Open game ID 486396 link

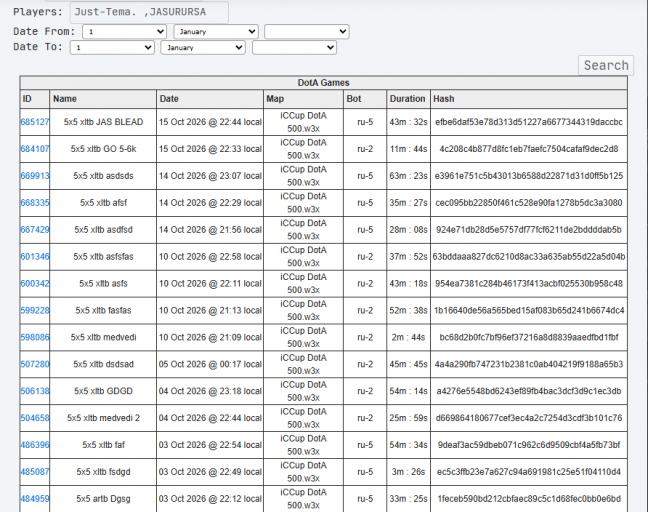click(x=35, y=445)
